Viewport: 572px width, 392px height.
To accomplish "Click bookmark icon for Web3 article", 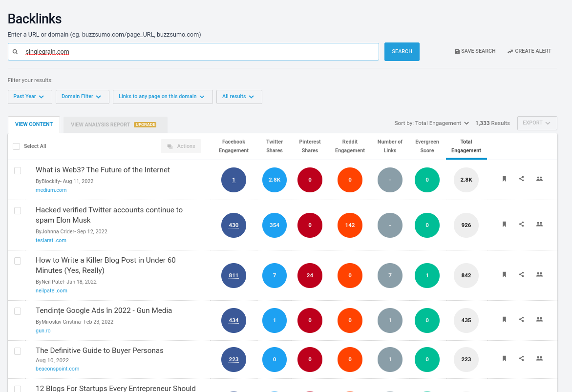I will click(504, 179).
